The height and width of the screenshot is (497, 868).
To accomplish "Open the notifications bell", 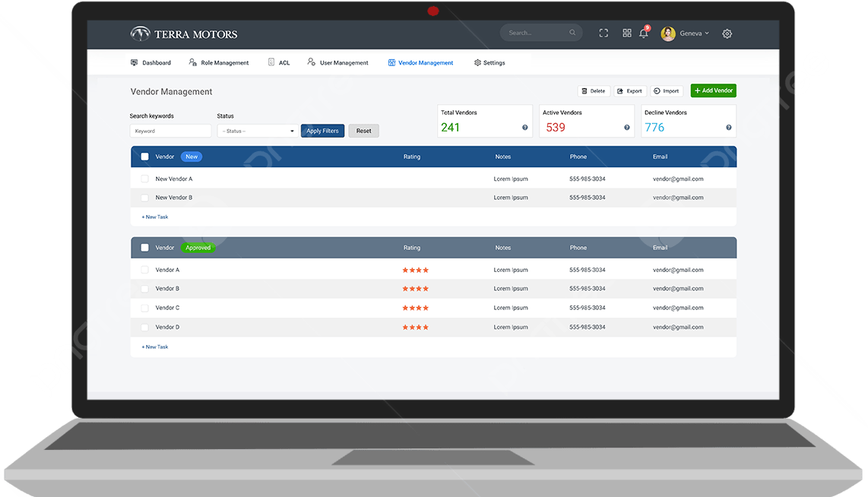I will click(644, 33).
